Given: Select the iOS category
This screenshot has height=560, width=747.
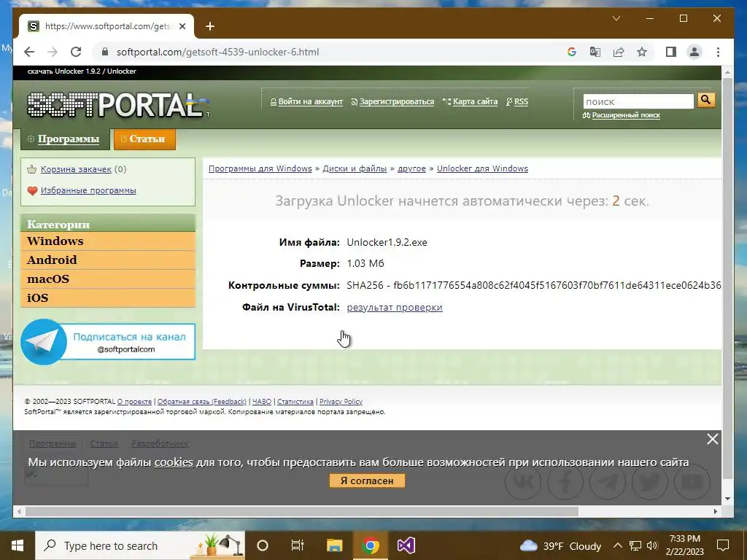Looking at the screenshot, I should (108, 298).
